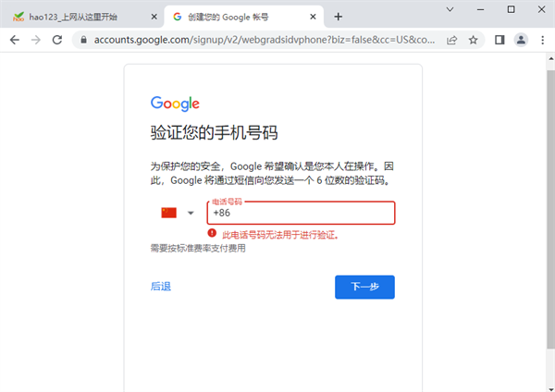Click the share page icon
Viewport: 555px width, 392px height.
click(452, 40)
